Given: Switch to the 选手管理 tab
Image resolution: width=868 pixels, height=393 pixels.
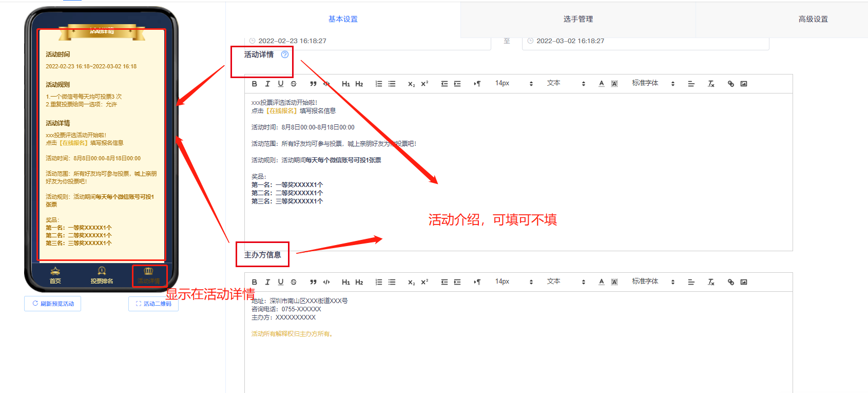Looking at the screenshot, I should [x=578, y=19].
